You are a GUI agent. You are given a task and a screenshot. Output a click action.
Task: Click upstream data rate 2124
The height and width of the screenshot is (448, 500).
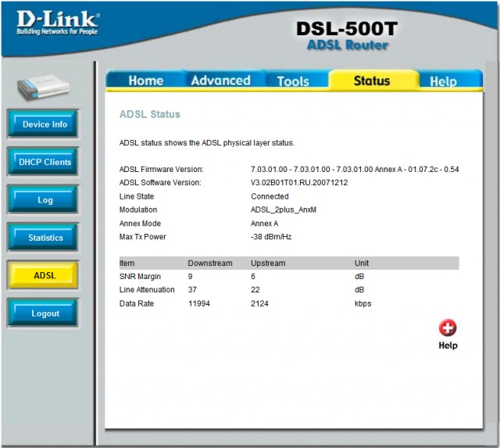[259, 303]
